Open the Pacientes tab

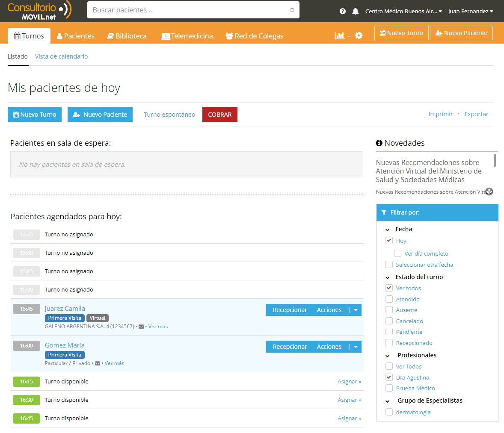pos(76,36)
